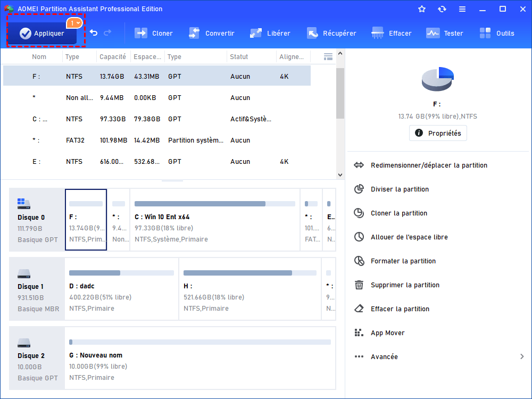Sort by Statut column header
Screen dimensions: 532x399
pos(239,57)
